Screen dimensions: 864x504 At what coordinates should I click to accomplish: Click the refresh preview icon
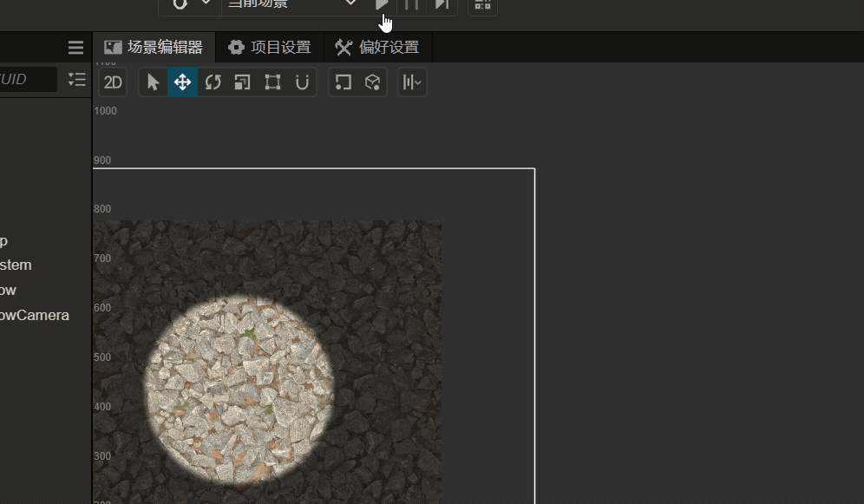(180, 4)
